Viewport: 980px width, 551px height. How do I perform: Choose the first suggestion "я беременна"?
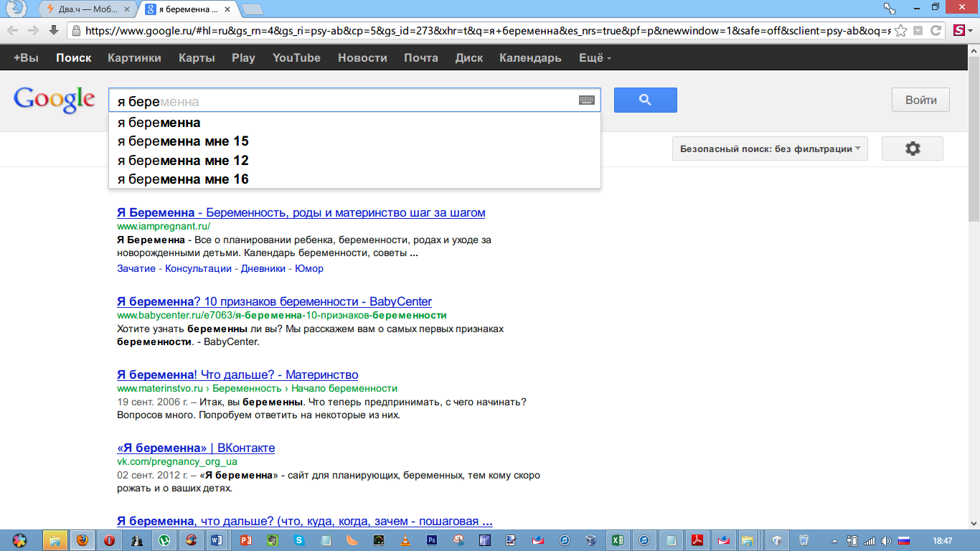coord(354,123)
